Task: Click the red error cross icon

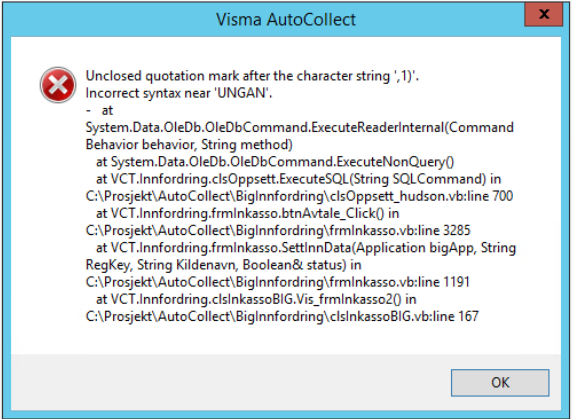Action: click(x=58, y=85)
